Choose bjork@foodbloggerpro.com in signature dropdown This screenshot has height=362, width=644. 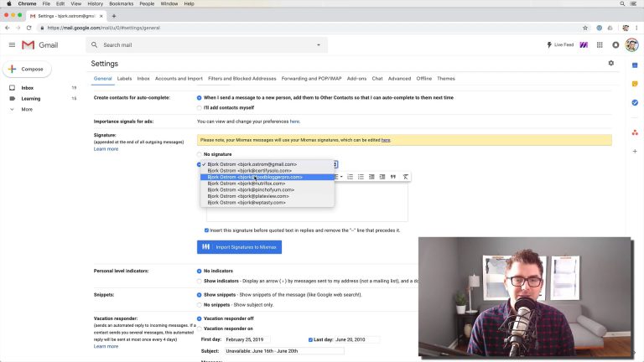(x=267, y=177)
